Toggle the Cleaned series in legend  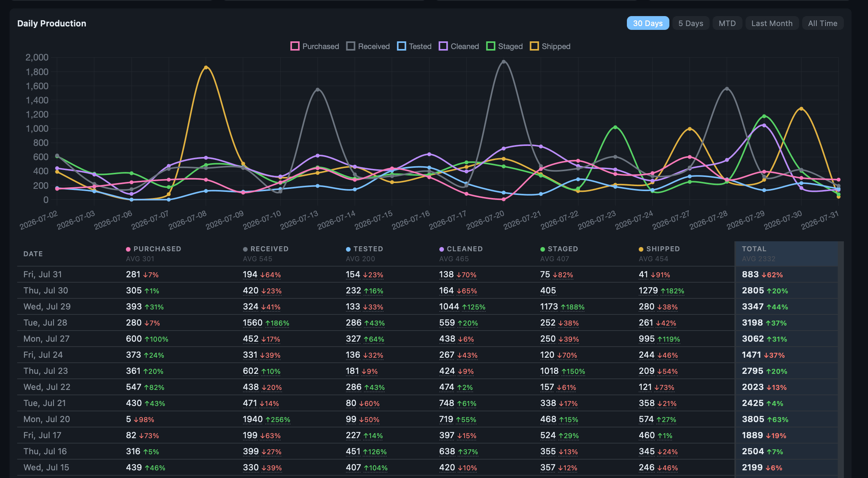click(x=459, y=46)
